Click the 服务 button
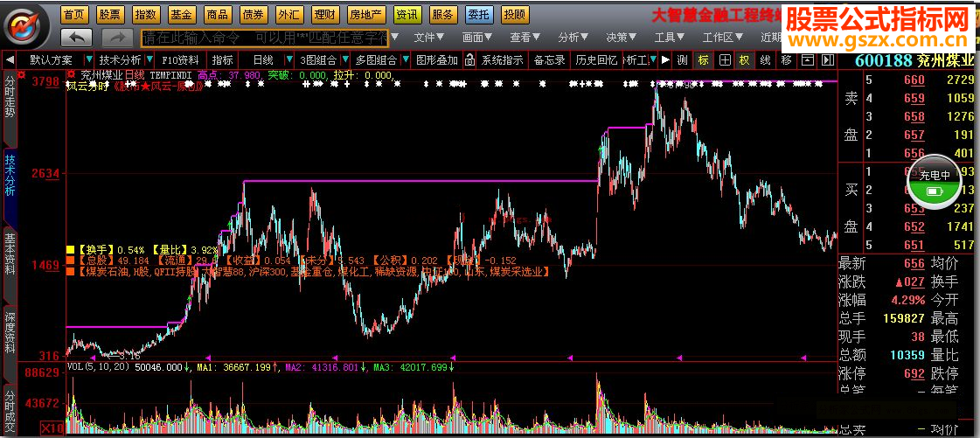This screenshot has width=980, height=438. pos(444,14)
